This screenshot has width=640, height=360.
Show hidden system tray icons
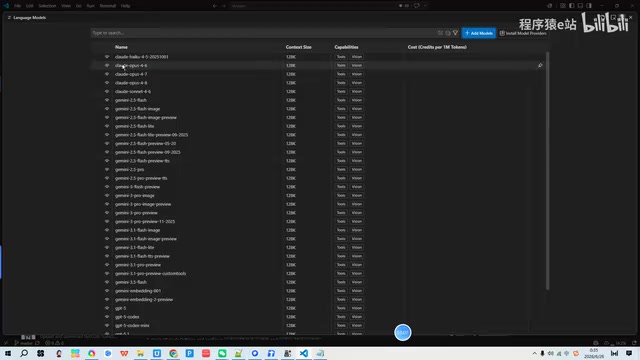tap(534, 353)
